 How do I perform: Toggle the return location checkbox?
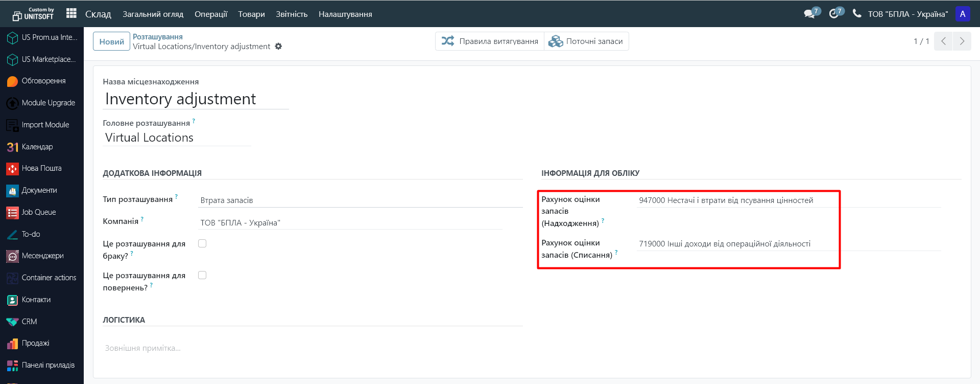point(202,275)
